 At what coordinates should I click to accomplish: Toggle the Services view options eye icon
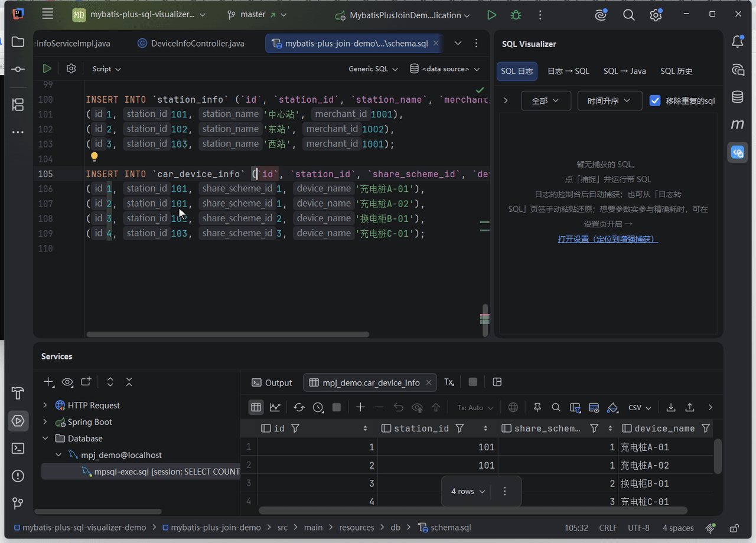pyautogui.click(x=67, y=382)
